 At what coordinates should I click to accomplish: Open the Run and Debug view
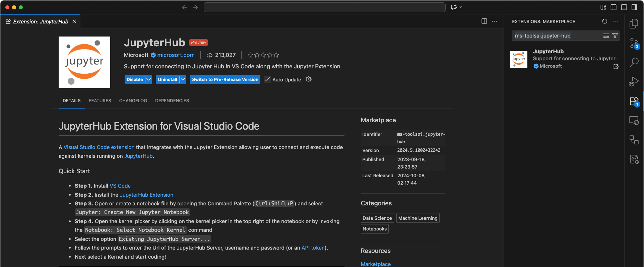[x=634, y=81]
